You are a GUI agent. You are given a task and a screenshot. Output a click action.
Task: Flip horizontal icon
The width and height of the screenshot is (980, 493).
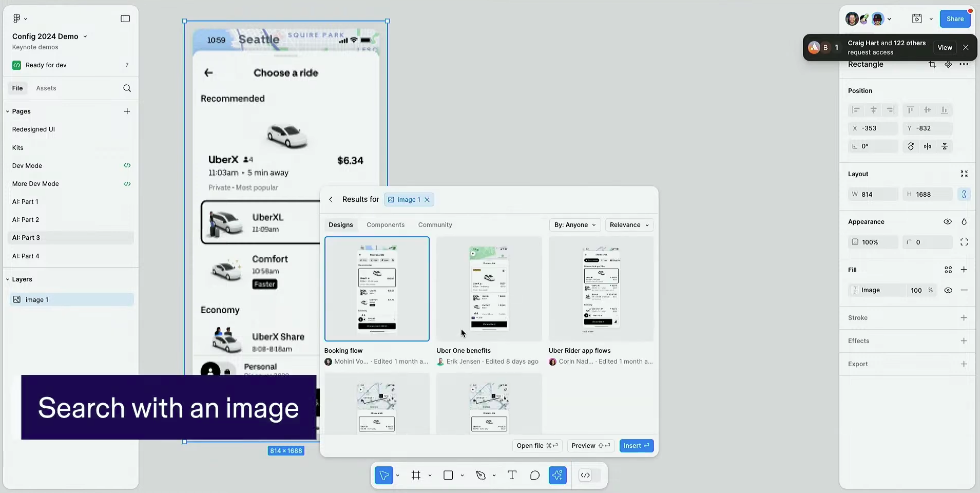(x=928, y=146)
